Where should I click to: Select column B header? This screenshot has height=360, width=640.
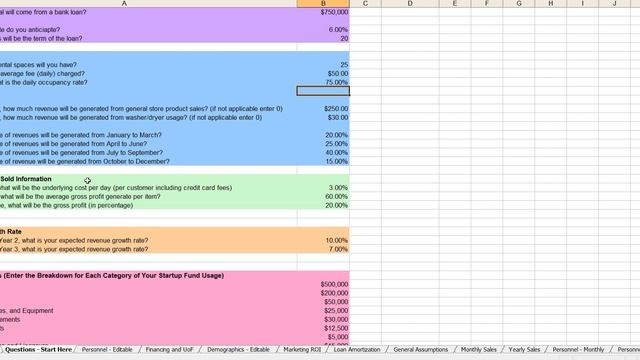coord(323,3)
